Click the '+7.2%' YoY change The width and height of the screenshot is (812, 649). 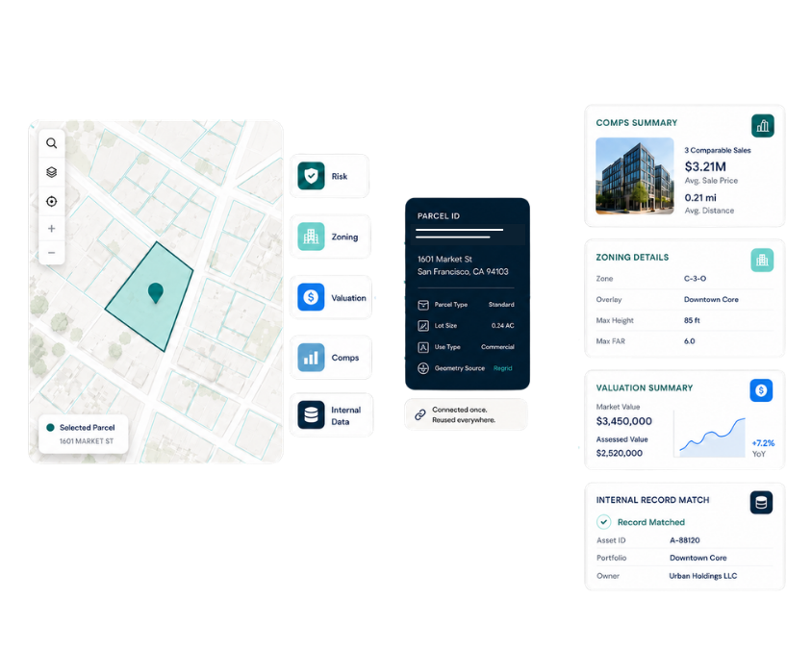pyautogui.click(x=763, y=443)
